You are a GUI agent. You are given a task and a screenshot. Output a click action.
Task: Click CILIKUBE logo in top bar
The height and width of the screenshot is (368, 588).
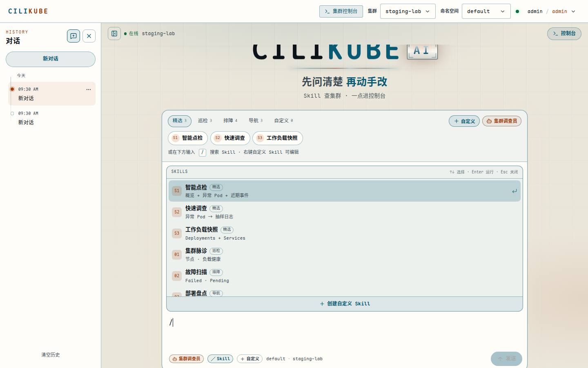tap(28, 11)
